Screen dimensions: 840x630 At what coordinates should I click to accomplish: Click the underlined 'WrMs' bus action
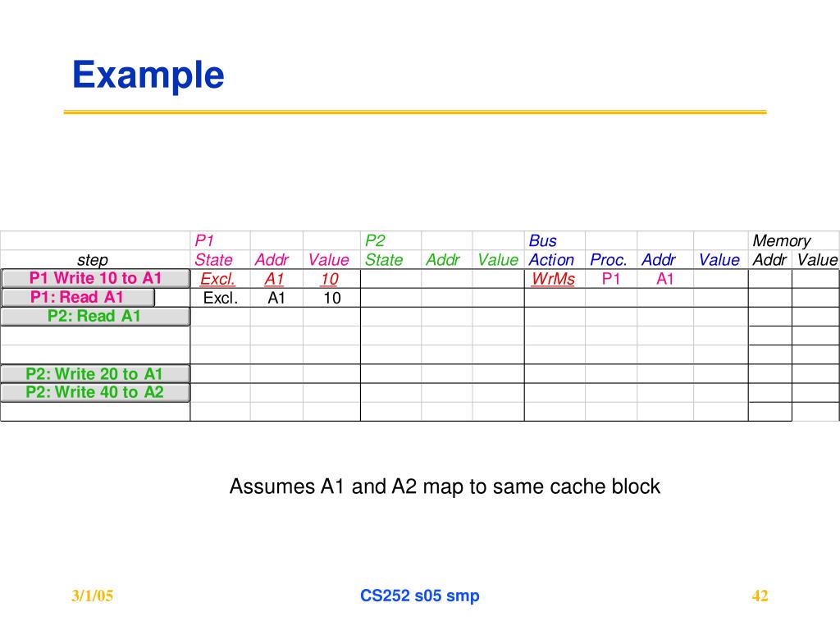(x=554, y=279)
